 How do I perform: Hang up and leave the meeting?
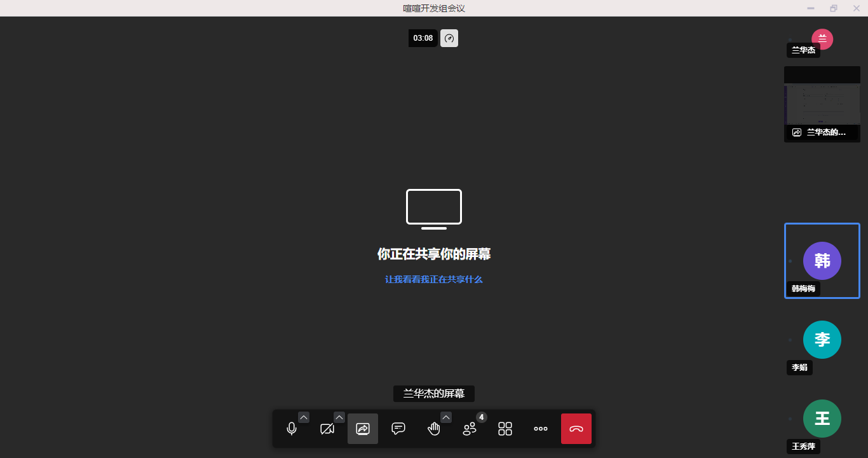576,429
